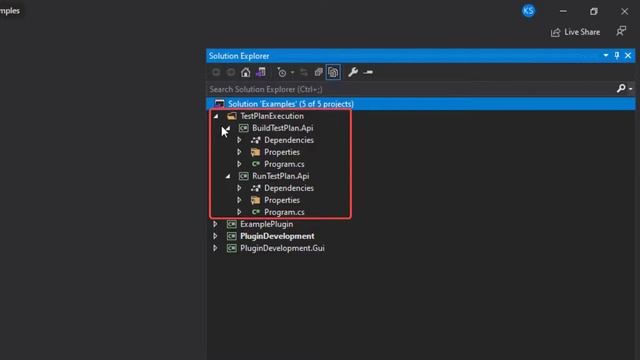Collapse the RunTestPlan.Api project node
This screenshot has width=640, height=360.
click(228, 176)
